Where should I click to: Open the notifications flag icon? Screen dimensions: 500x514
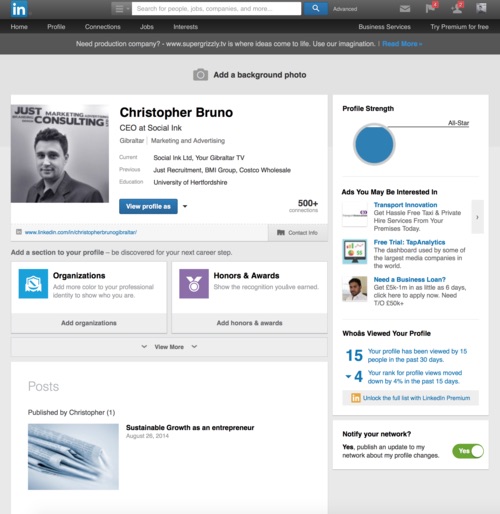click(431, 8)
